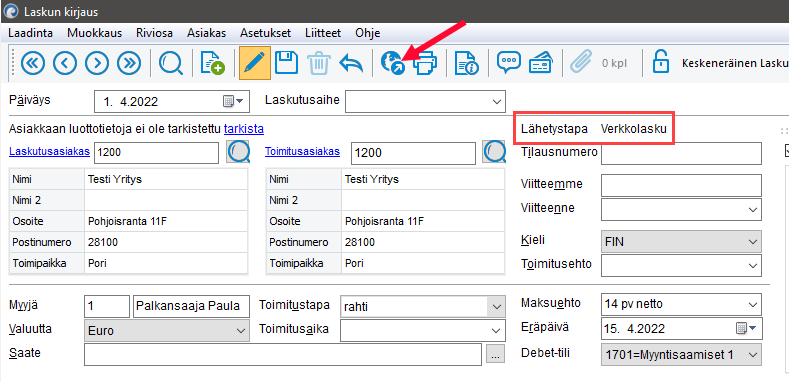Go to next invoice arrow
The height and width of the screenshot is (382, 789).
tap(97, 63)
